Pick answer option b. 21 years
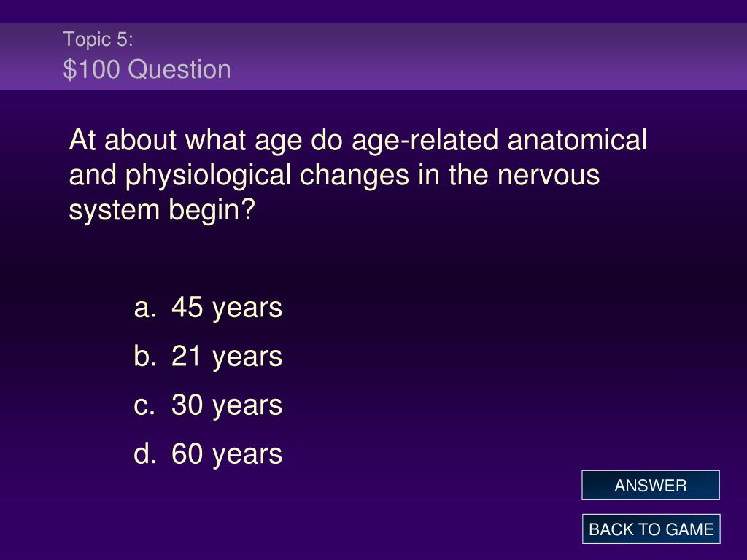 coord(208,356)
